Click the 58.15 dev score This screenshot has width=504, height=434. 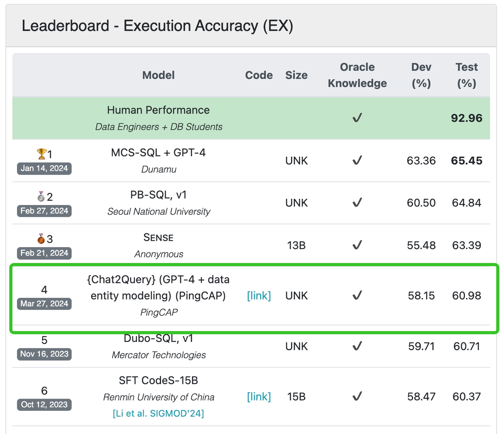pyautogui.click(x=421, y=295)
